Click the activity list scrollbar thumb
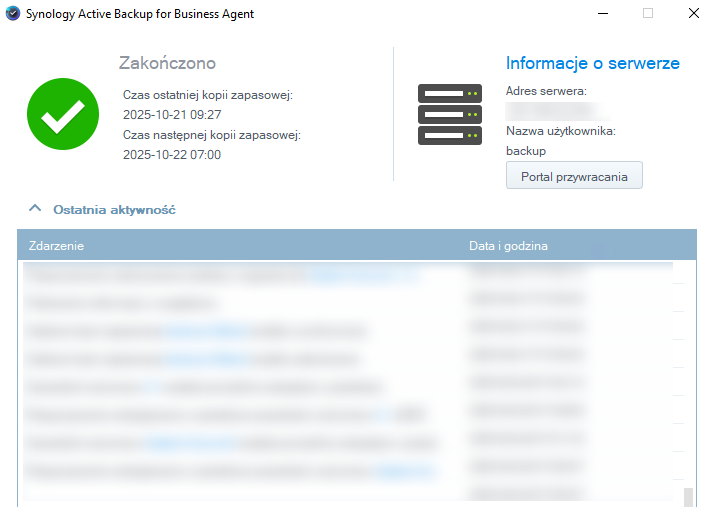 pyautogui.click(x=688, y=496)
